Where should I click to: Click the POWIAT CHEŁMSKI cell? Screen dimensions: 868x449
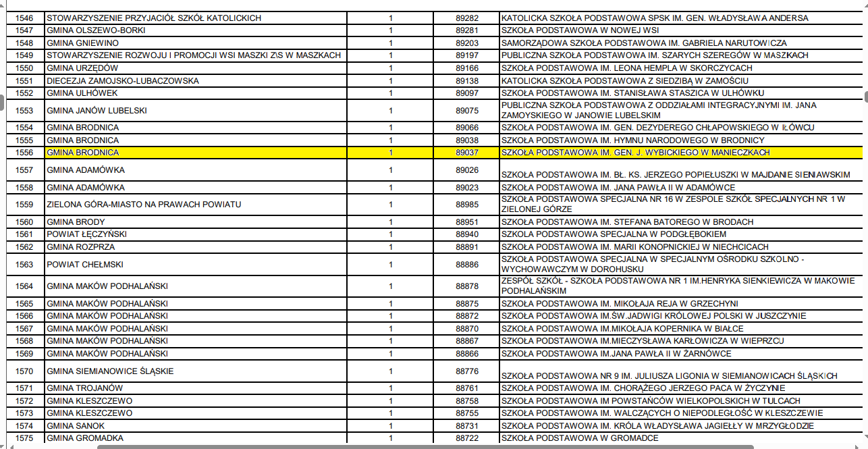(196, 264)
